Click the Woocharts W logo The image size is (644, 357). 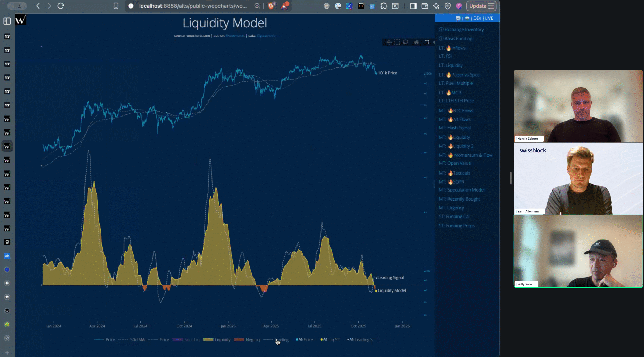(21, 20)
